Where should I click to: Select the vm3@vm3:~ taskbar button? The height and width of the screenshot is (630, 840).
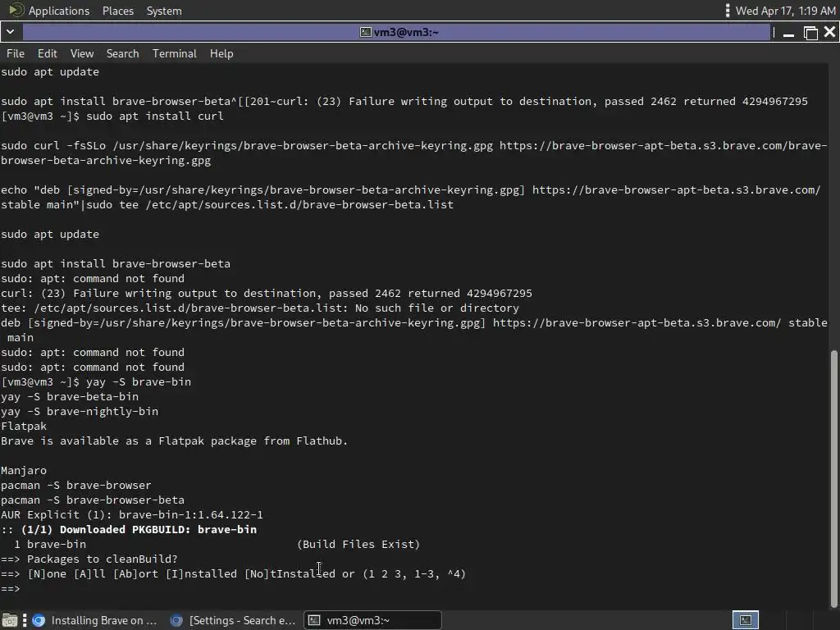tap(373, 620)
